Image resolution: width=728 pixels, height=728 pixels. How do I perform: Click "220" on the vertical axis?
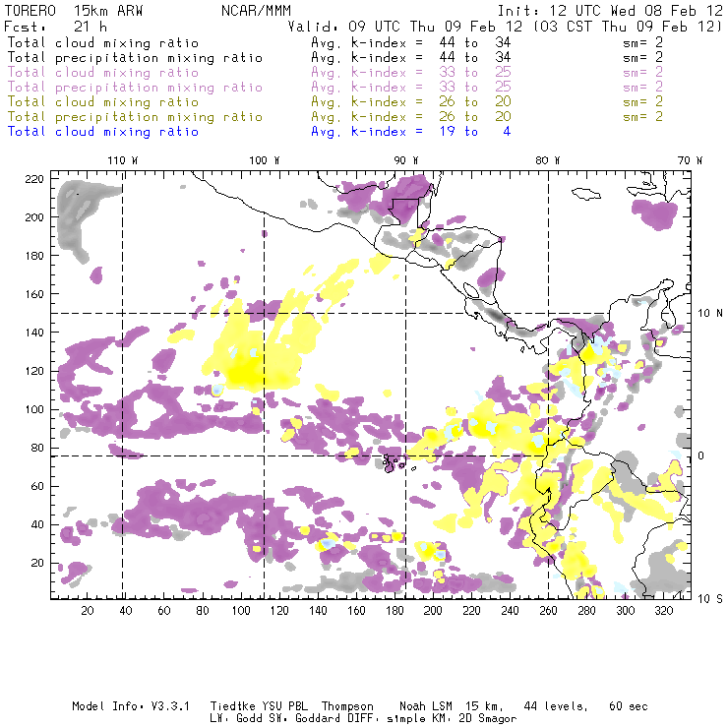34,179
